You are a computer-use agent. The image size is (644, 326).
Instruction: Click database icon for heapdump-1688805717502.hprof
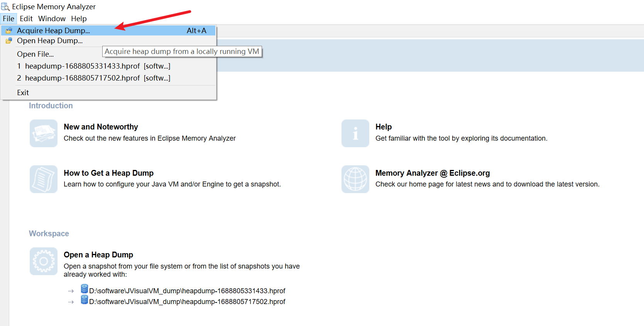[x=85, y=300]
